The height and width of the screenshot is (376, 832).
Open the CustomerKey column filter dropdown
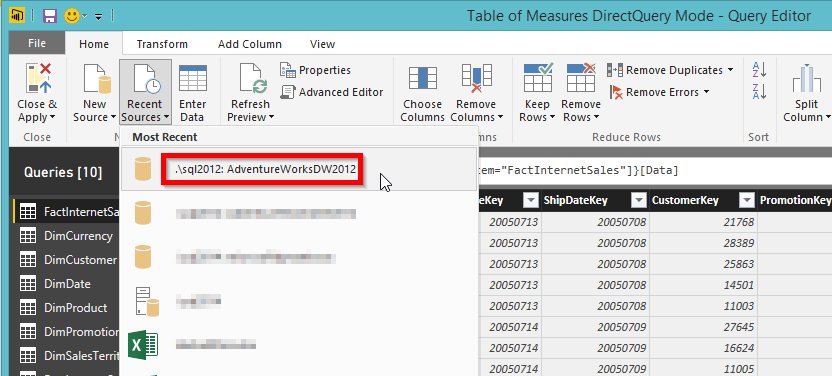click(x=747, y=200)
